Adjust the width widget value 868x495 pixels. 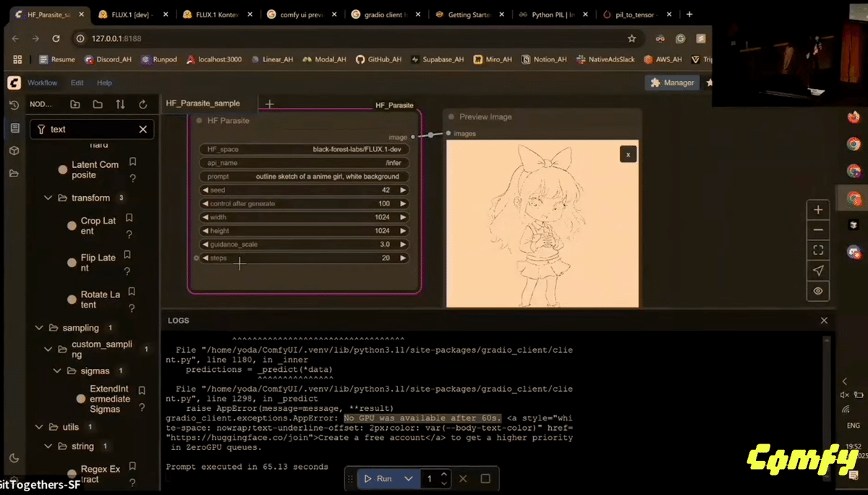304,217
